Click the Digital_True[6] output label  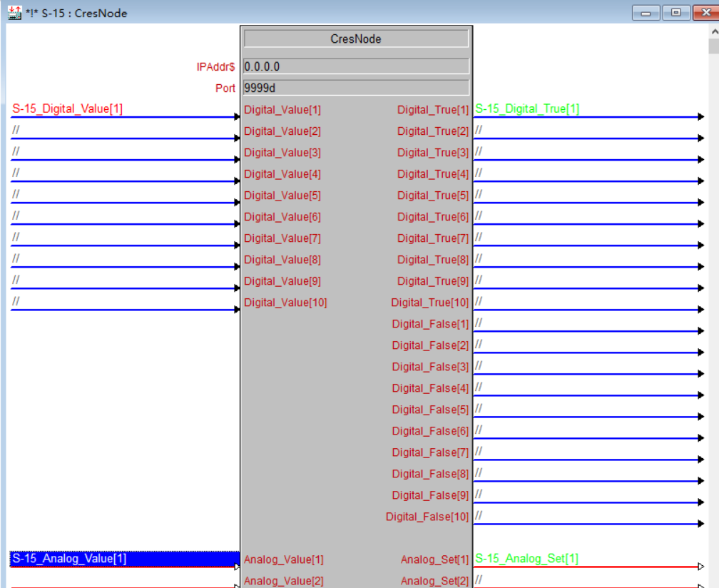point(433,217)
